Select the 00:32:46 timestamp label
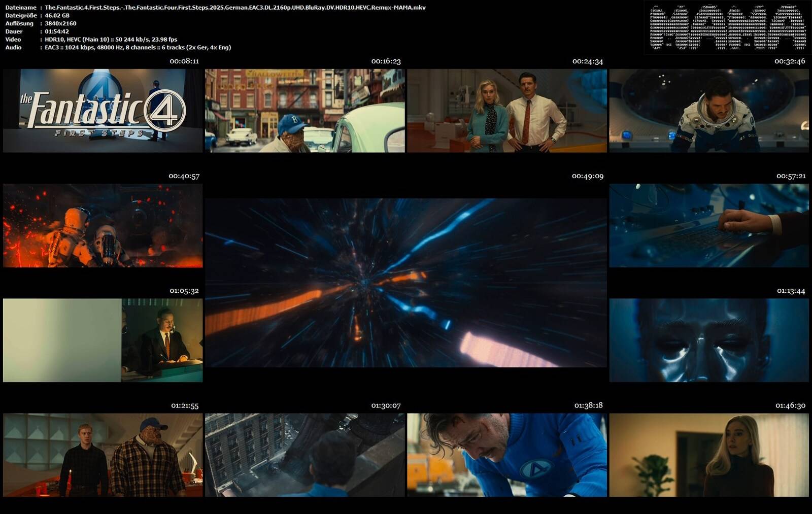The width and height of the screenshot is (812, 514). tap(790, 61)
